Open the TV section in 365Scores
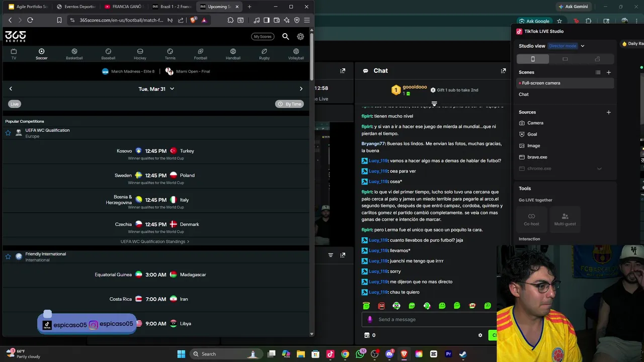 coord(14,54)
